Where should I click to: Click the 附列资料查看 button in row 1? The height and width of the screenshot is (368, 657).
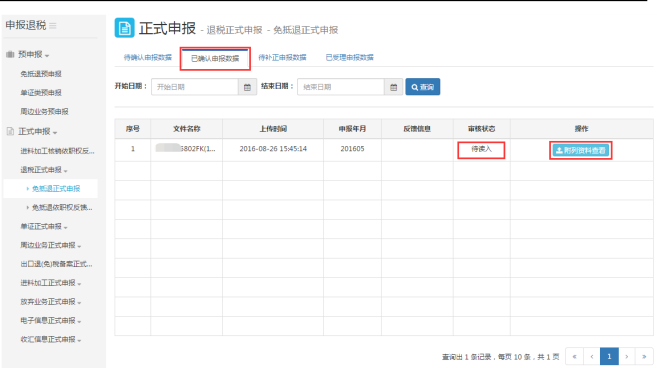(x=580, y=150)
